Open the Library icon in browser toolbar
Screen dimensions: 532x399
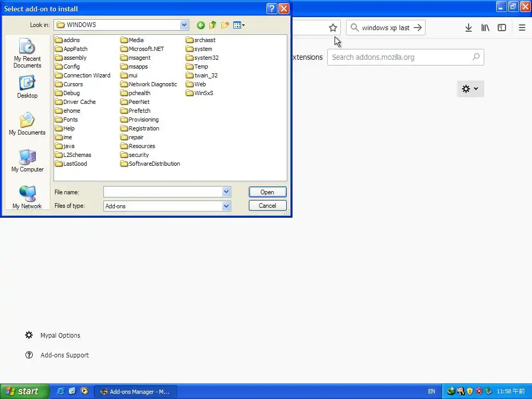pos(485,28)
